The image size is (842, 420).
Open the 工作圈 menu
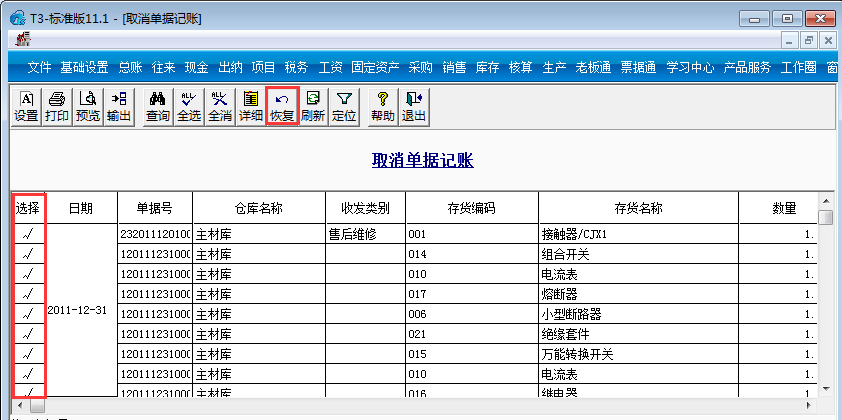799,67
